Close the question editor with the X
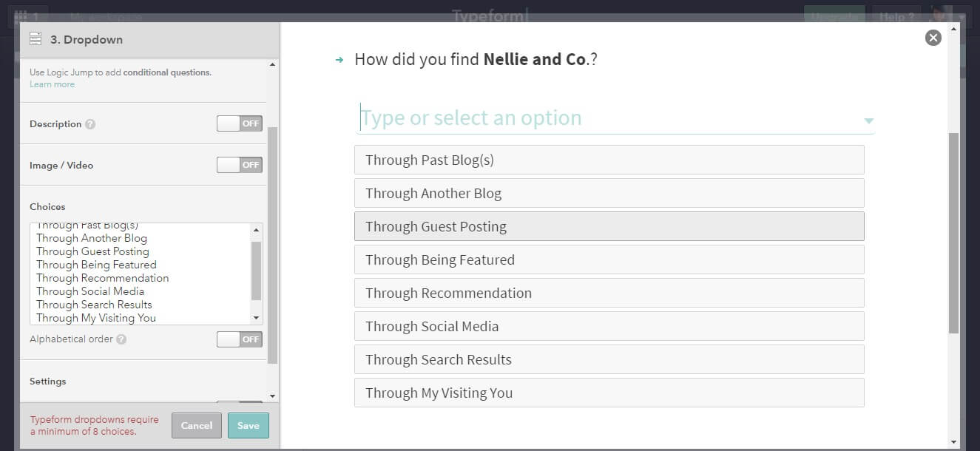This screenshot has height=451, width=980. [933, 38]
